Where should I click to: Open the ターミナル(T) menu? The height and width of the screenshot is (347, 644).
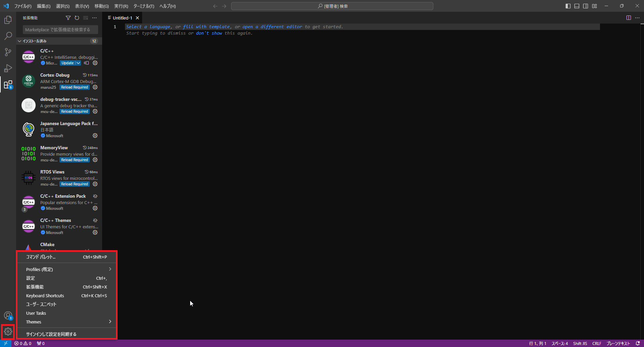tap(144, 6)
